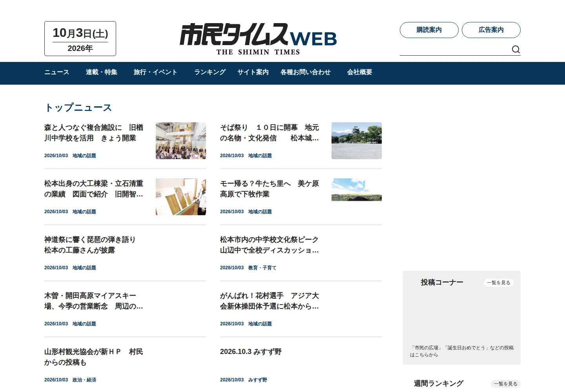Click the 10月3日(土) 2026年 date box
The height and width of the screenshot is (392, 565).
click(80, 39)
